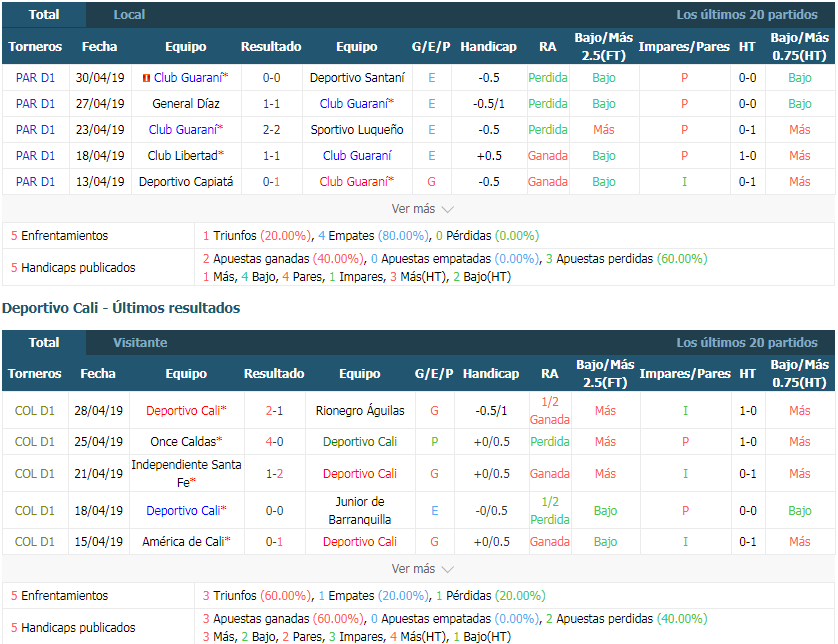Image resolution: width=838 pixels, height=644 pixels.
Task: Click the Club Guaraní link in the Club Libertad row
Action: pos(357,156)
